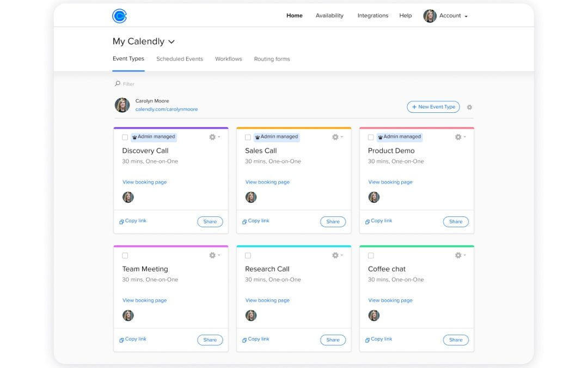Open Help in top navigation
The image size is (588, 368).
406,15
